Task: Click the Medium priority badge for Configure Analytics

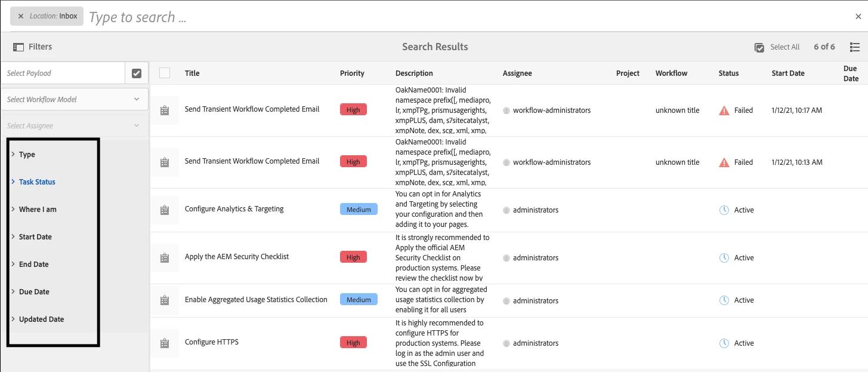Action: click(x=359, y=210)
